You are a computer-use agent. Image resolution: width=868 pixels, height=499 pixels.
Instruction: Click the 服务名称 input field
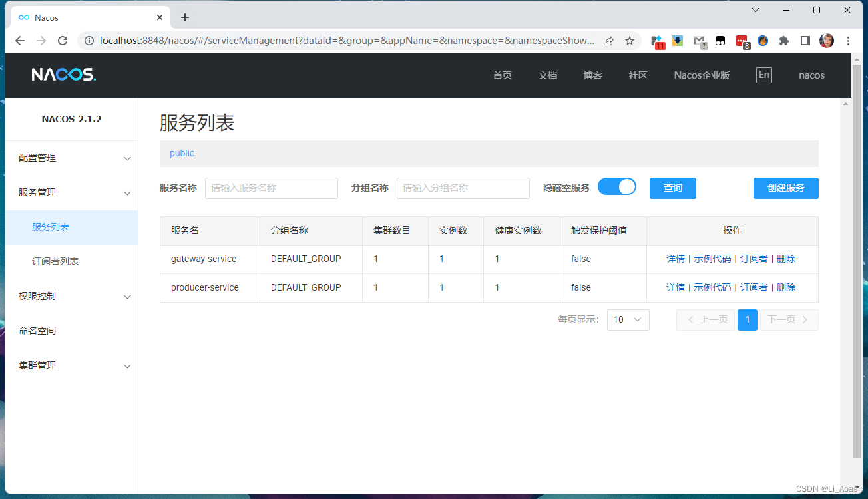click(272, 188)
